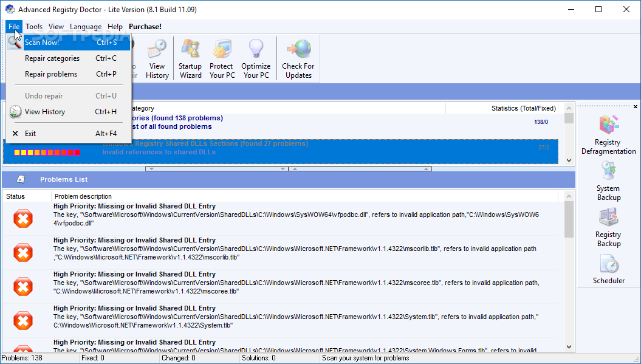Click the severity color bar in selected category
This screenshot has width=641, height=364.
(47, 153)
